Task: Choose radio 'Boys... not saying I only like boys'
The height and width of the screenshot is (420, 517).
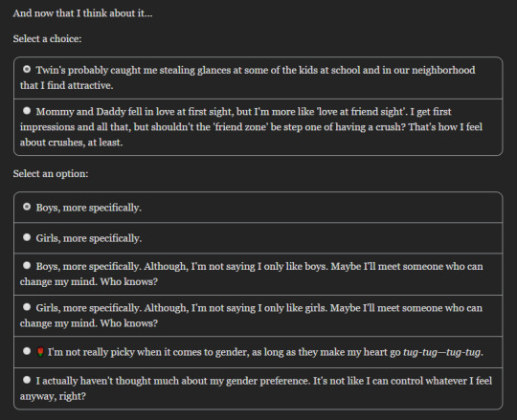Action: (27, 266)
